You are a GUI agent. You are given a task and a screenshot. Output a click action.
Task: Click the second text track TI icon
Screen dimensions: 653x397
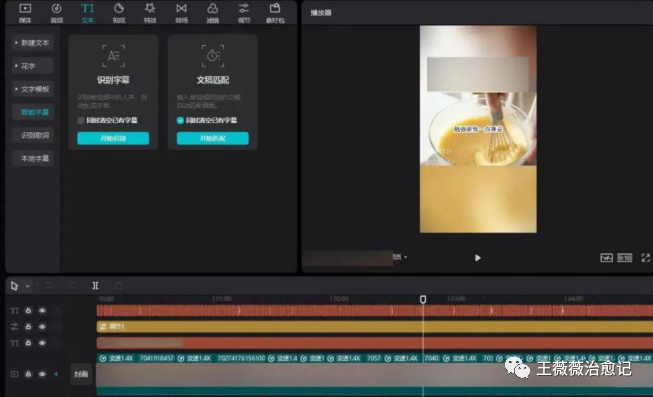click(14, 343)
